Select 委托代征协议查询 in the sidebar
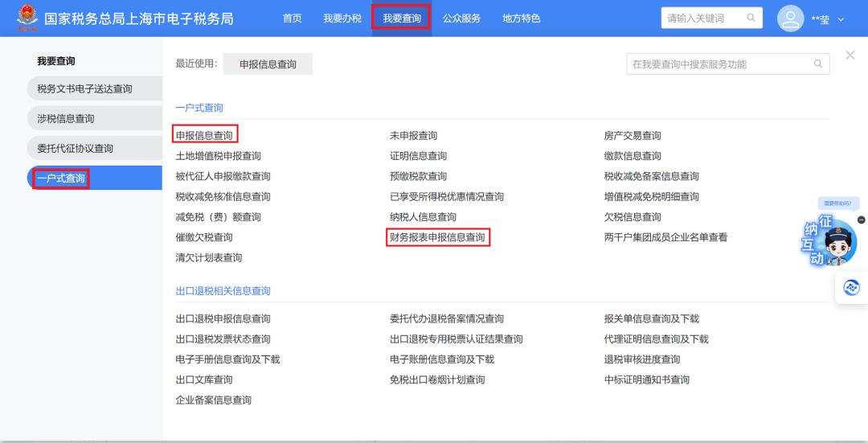Viewport: 868px width, 443px height. click(x=75, y=148)
